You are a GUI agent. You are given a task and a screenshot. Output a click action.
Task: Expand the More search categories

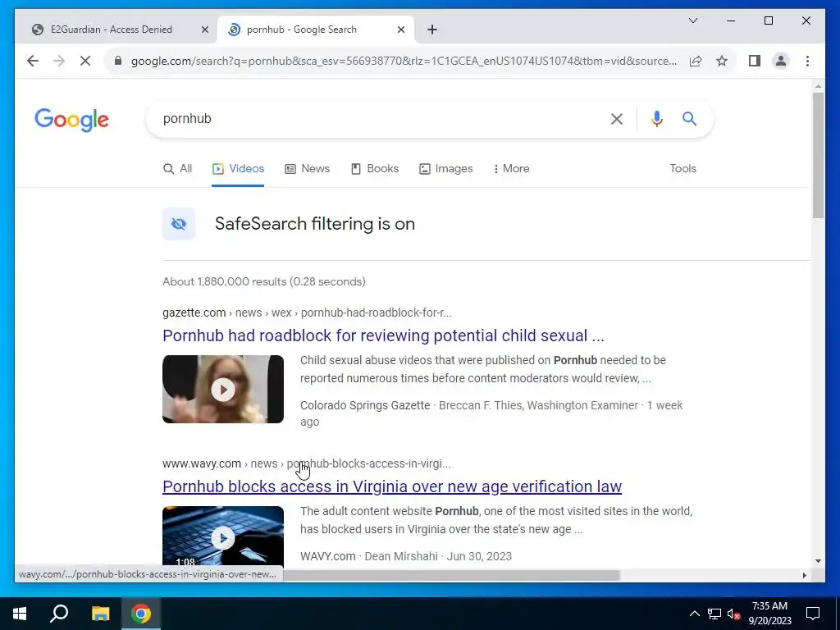point(511,169)
